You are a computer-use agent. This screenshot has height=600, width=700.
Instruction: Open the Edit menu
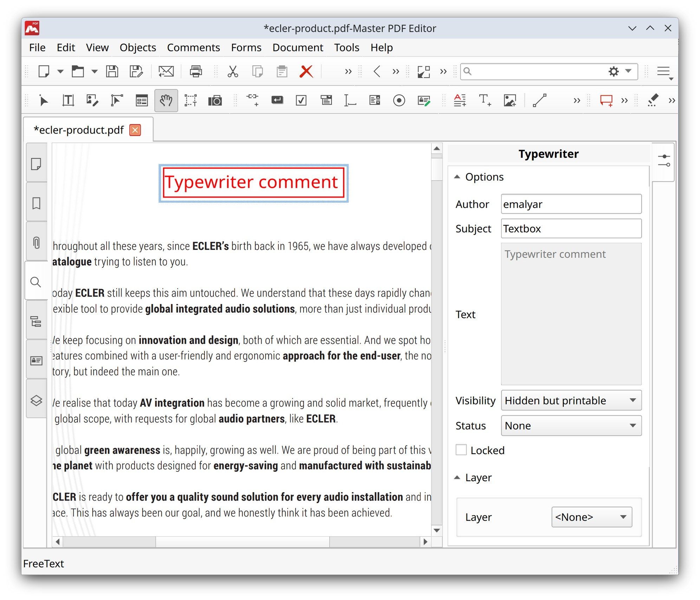pos(66,47)
